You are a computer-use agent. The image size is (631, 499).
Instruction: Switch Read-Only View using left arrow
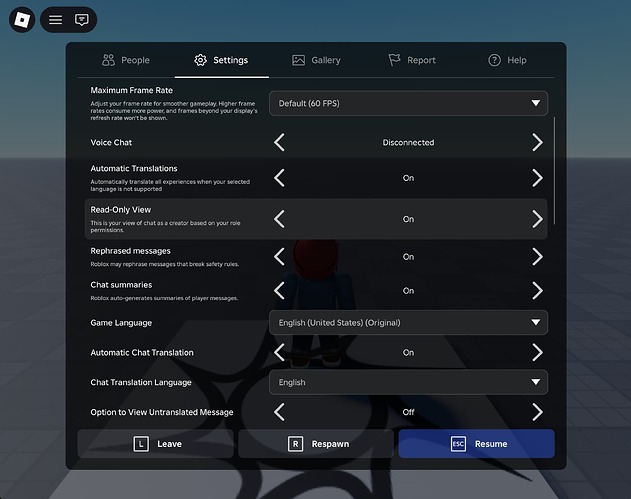[279, 219]
